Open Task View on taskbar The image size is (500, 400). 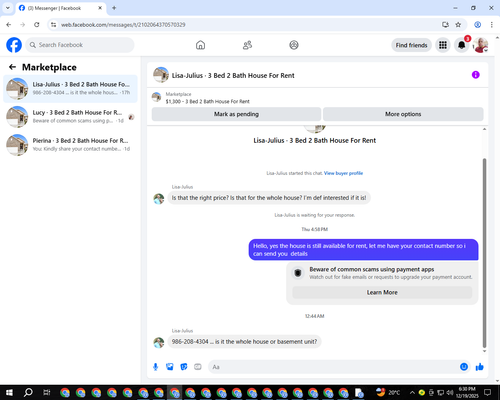click(x=47, y=392)
